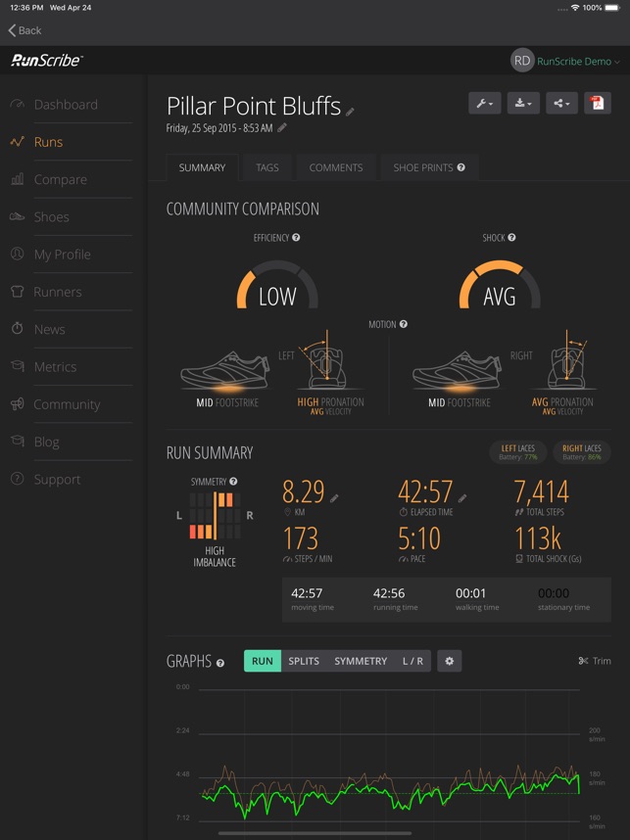Open Support page link
The width and height of the screenshot is (630, 840).
pos(57,480)
